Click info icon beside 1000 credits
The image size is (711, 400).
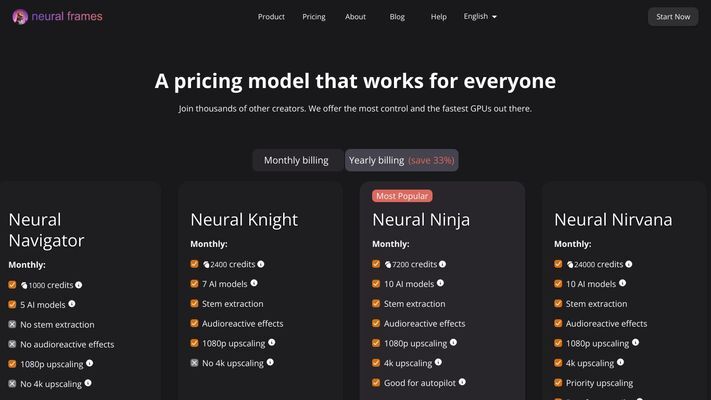(78, 285)
